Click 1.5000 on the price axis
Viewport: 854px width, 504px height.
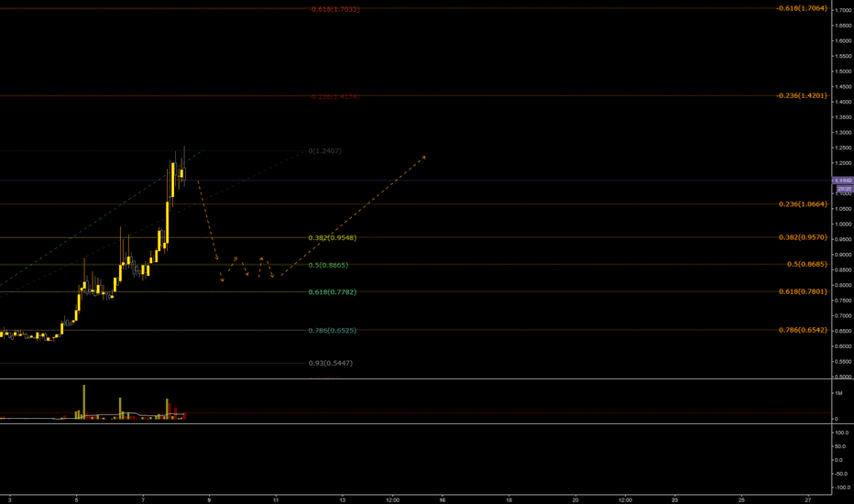coord(844,71)
